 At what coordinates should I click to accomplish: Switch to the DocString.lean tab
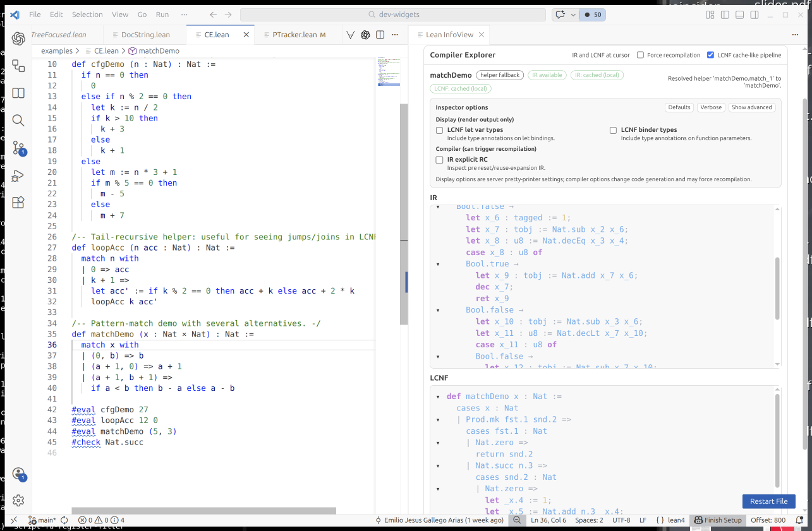(x=145, y=35)
